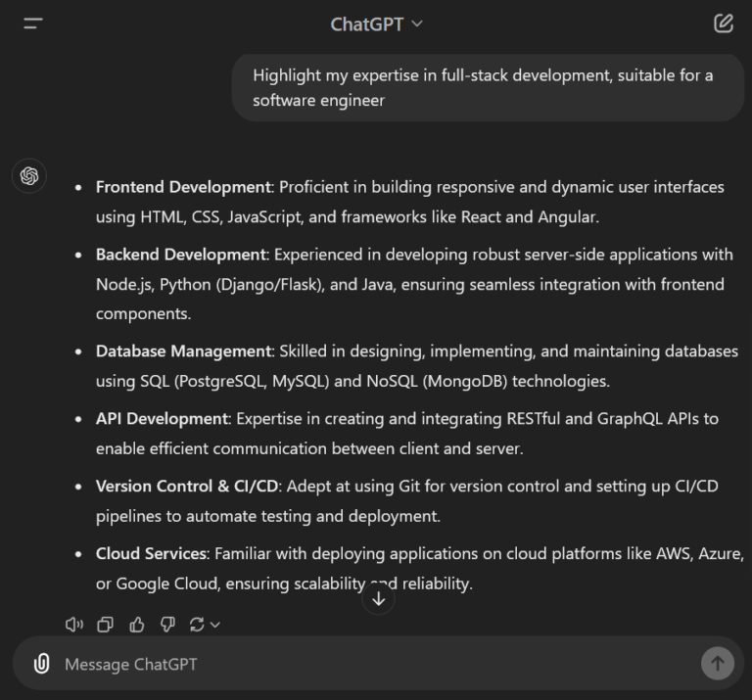Click the Cloud Services bullet heading
This screenshot has height=700, width=752.
coord(151,553)
